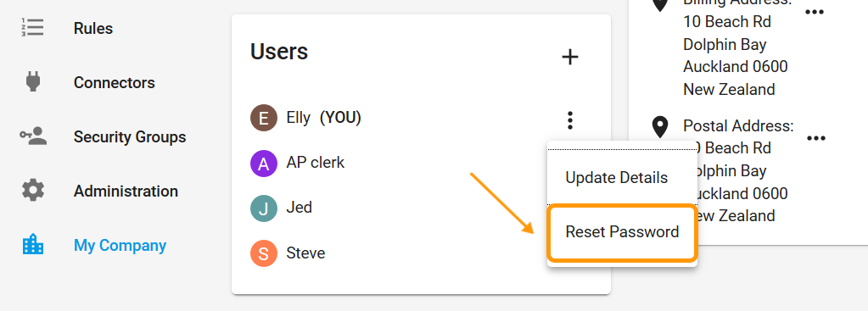The image size is (868, 311).
Task: Go to Security Groups section
Action: pyautogui.click(x=130, y=137)
